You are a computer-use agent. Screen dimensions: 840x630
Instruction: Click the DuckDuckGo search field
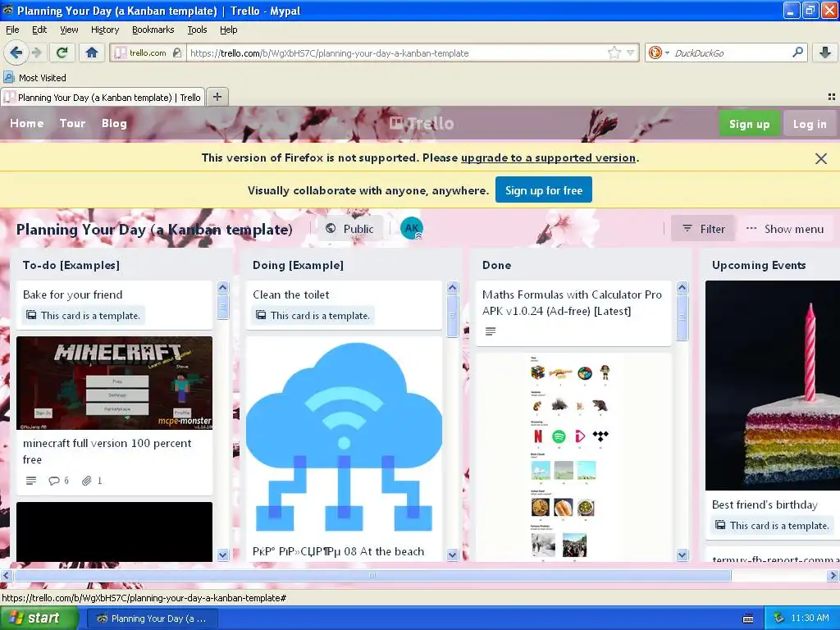point(731,52)
